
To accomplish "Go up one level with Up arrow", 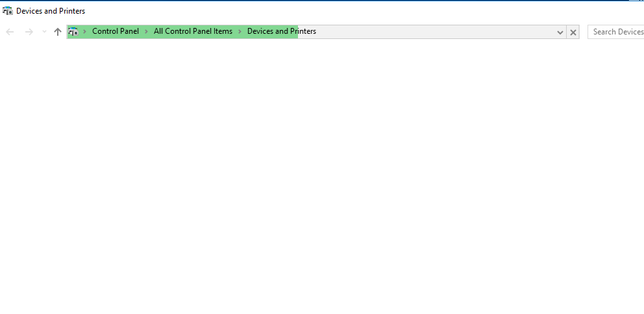I will click(58, 32).
